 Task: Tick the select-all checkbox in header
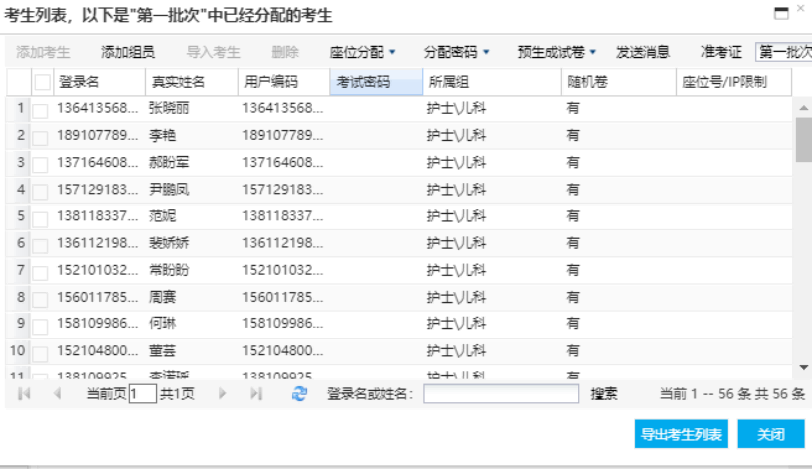[42, 82]
